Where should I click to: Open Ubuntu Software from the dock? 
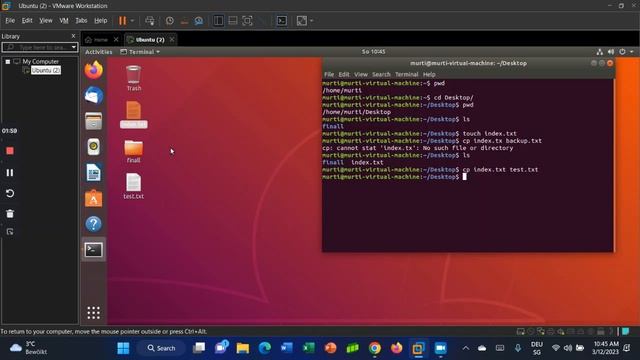coord(93,198)
